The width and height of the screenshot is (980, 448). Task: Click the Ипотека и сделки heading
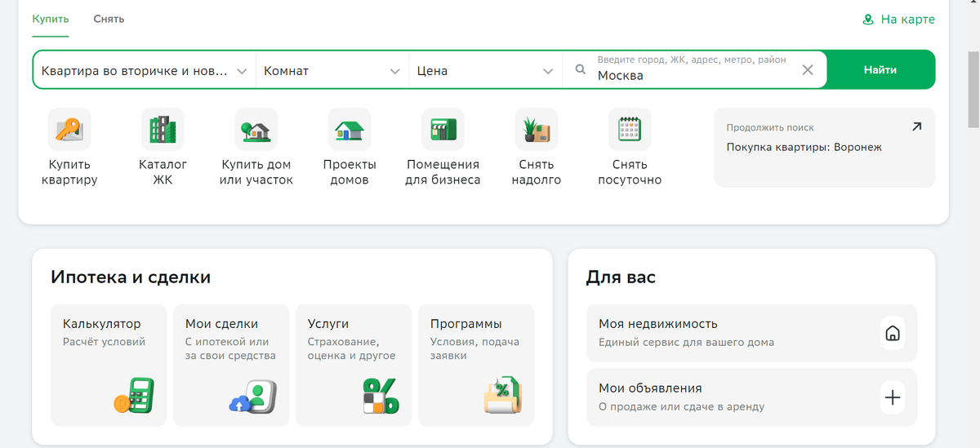tap(131, 277)
